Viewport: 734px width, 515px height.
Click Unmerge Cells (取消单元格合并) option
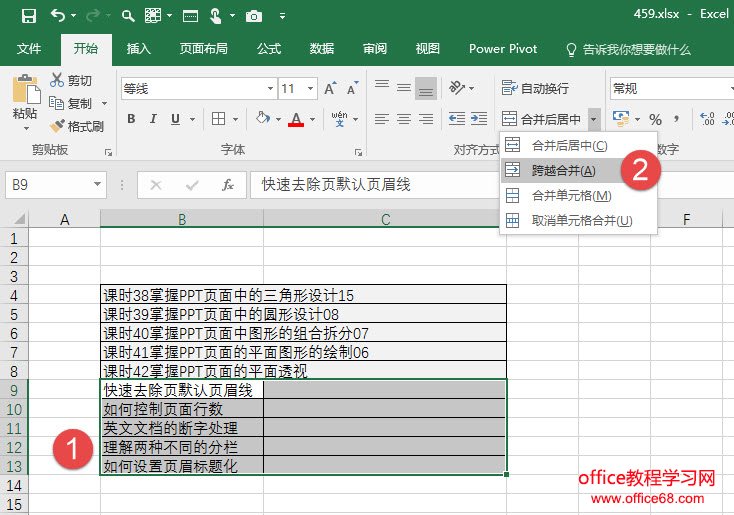point(581,220)
